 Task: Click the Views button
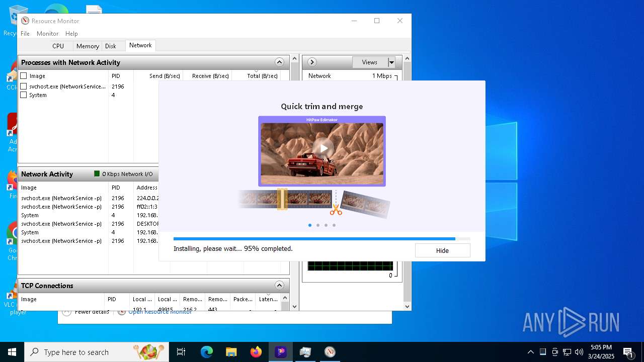point(370,62)
